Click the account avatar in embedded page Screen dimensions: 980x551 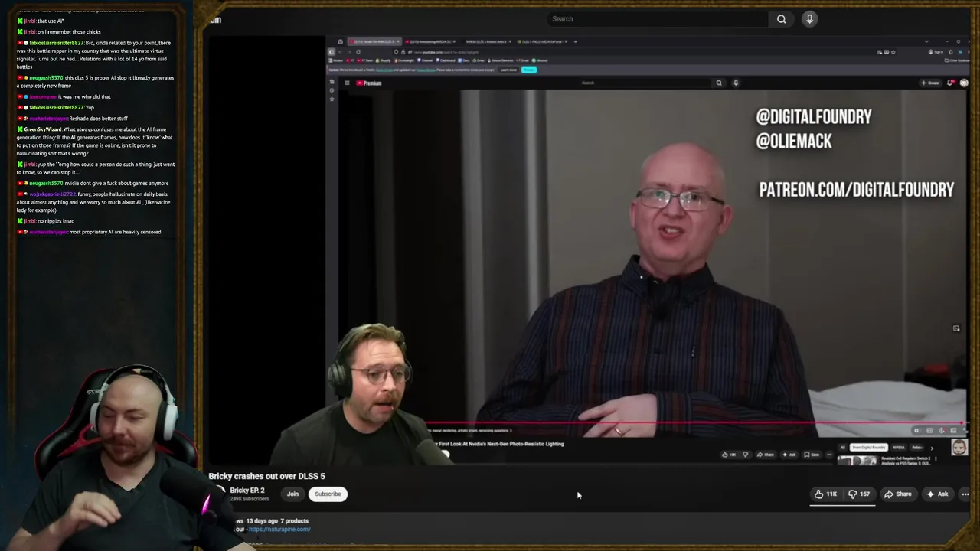(x=963, y=83)
